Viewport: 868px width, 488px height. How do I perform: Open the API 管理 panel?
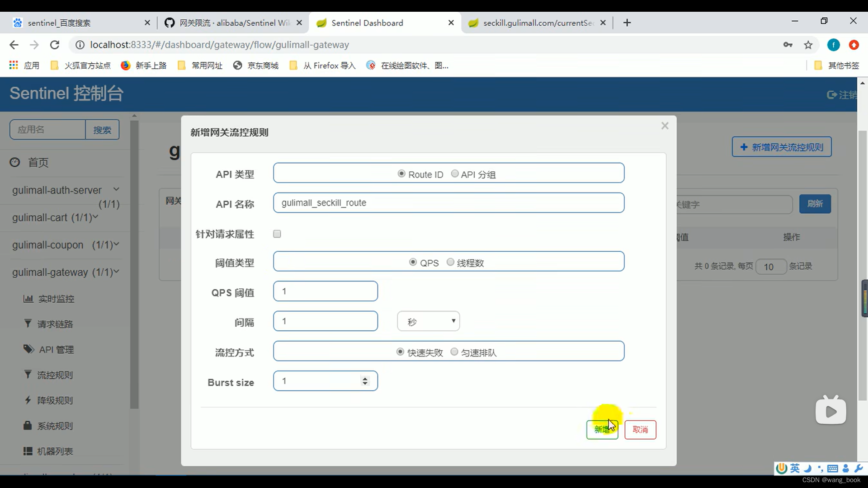pyautogui.click(x=55, y=349)
